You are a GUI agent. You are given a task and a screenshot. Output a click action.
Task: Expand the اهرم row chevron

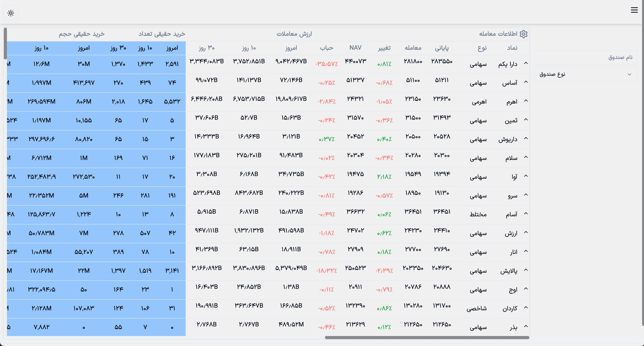tap(526, 101)
